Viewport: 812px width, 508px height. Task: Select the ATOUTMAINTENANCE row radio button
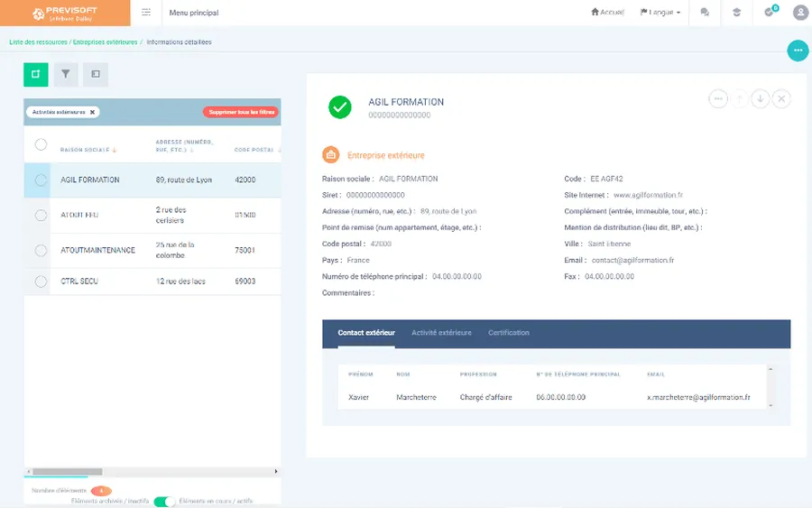[41, 250]
